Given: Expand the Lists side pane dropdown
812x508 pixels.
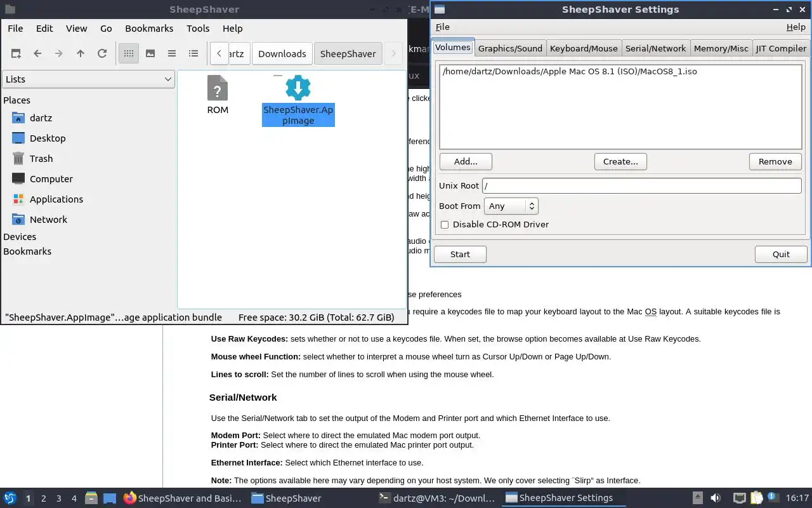Looking at the screenshot, I should (x=88, y=79).
